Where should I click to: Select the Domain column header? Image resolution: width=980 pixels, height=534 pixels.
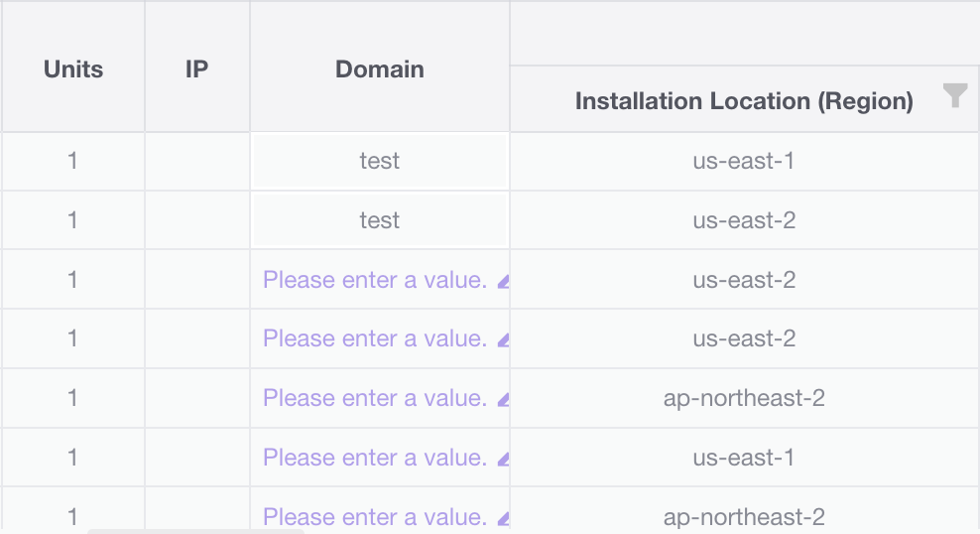tap(379, 68)
